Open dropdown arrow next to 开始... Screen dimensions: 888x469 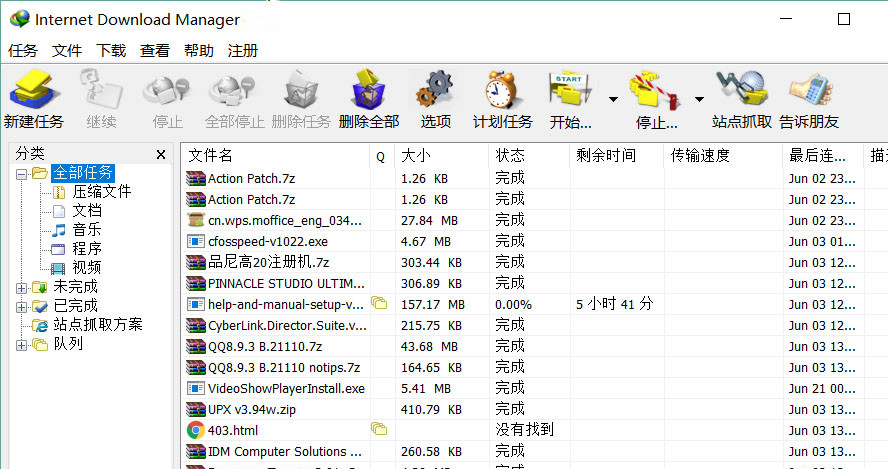point(613,99)
